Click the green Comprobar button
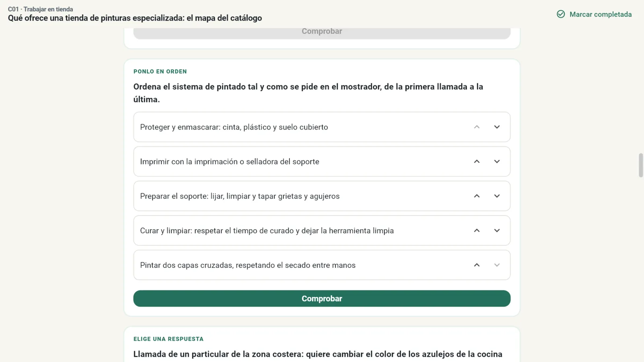 [322, 298]
